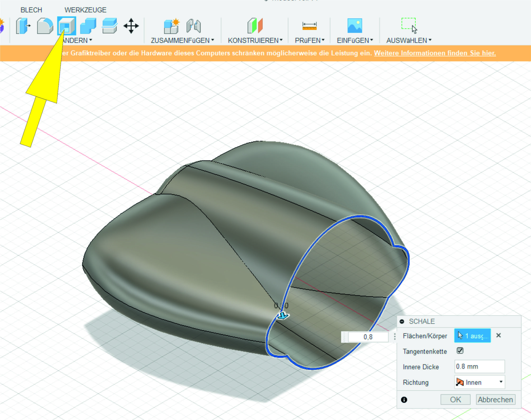This screenshot has height=420, width=531.
Task: Click the Fillet tool icon
Action: [45, 26]
